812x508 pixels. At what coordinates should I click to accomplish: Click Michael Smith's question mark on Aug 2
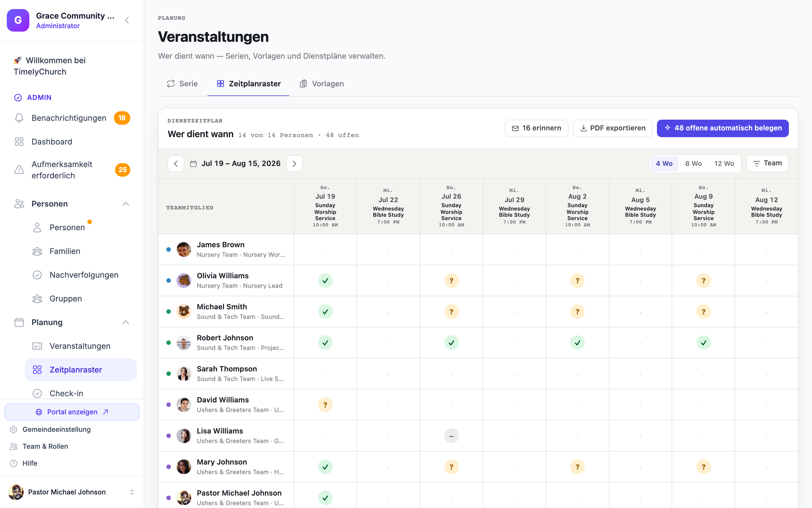[577, 312]
